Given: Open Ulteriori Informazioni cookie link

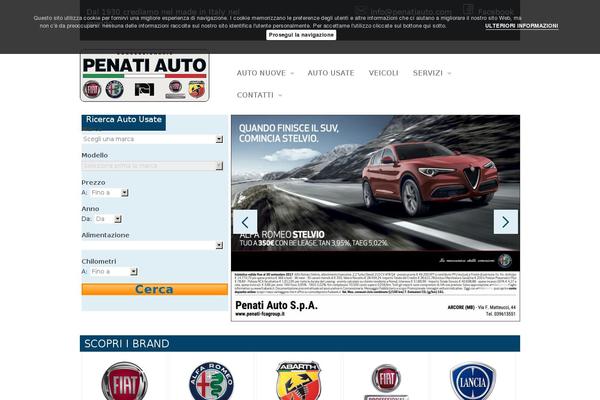Looking at the screenshot, I should coord(522,26).
